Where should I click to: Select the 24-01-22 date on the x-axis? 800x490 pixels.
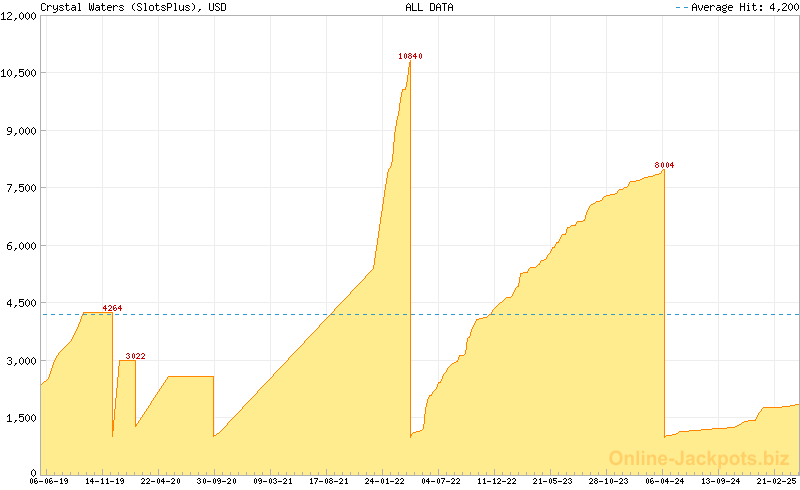click(385, 481)
